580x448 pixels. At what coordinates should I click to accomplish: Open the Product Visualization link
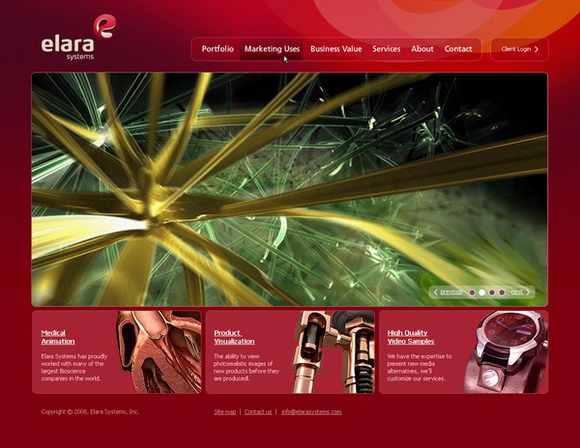234,337
